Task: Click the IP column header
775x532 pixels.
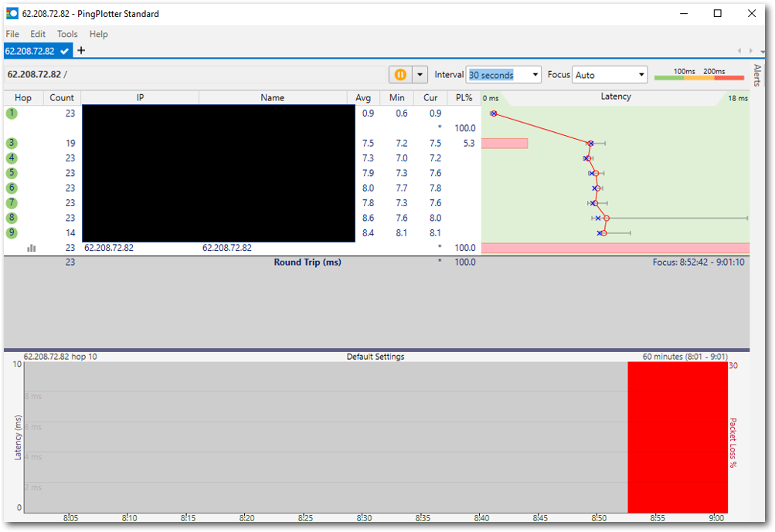Action: click(x=141, y=98)
